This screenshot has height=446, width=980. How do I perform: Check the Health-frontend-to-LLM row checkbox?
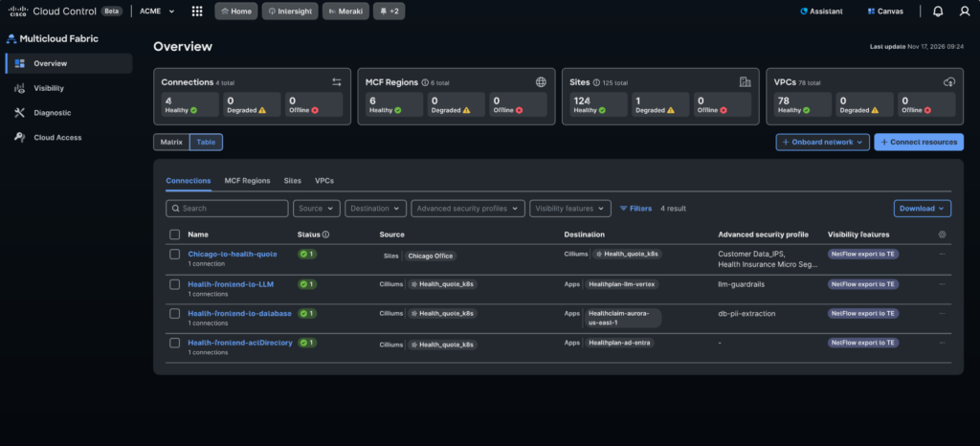click(x=175, y=284)
